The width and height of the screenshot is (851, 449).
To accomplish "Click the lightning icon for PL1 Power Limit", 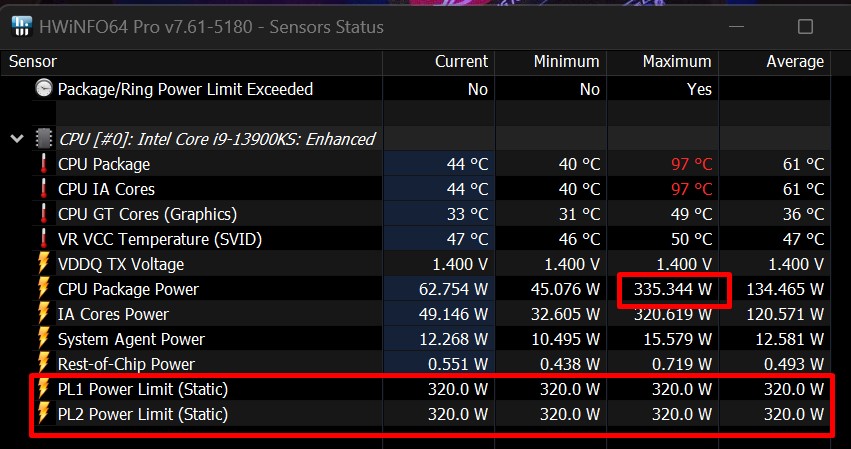I will click(43, 388).
